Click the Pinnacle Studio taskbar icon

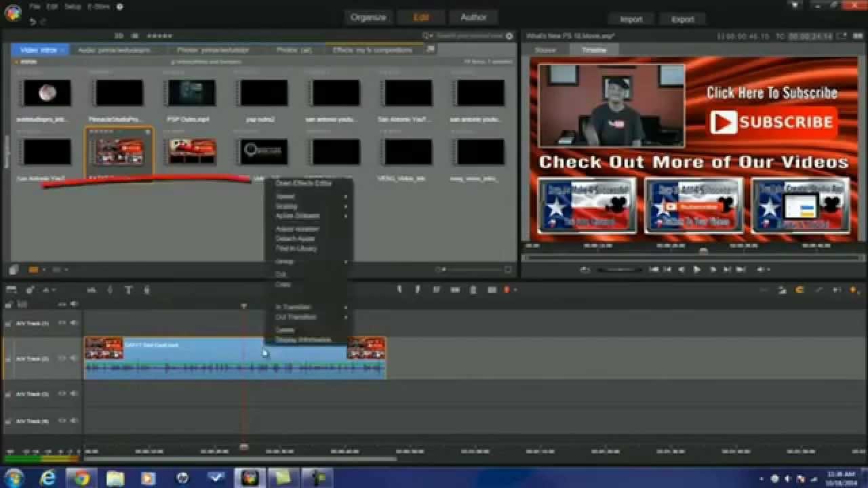click(250, 478)
